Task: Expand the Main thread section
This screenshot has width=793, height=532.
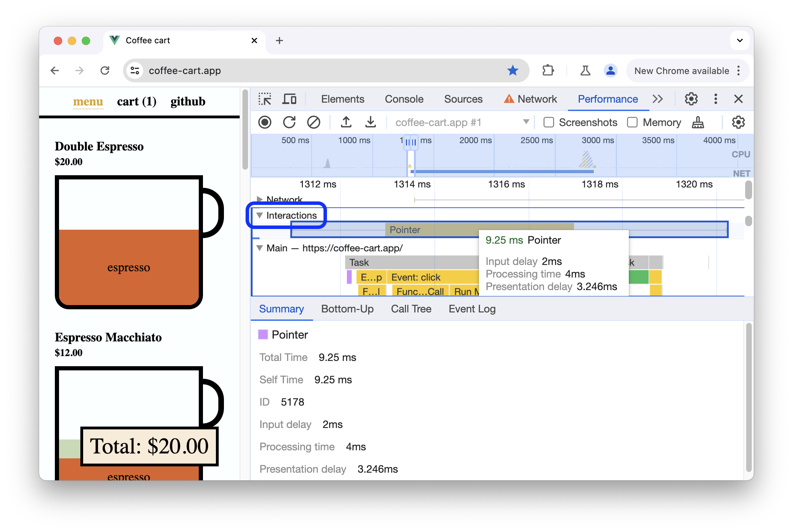Action: 261,247
